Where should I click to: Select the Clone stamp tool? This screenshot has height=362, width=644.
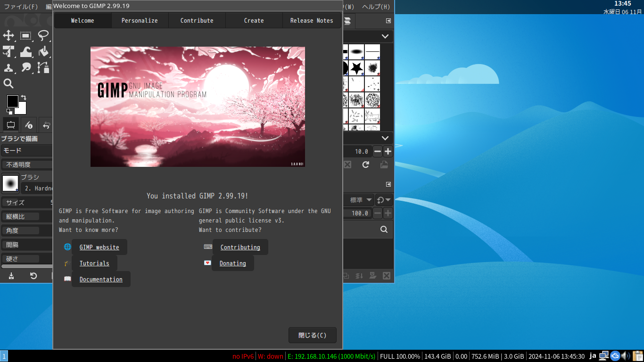8,68
